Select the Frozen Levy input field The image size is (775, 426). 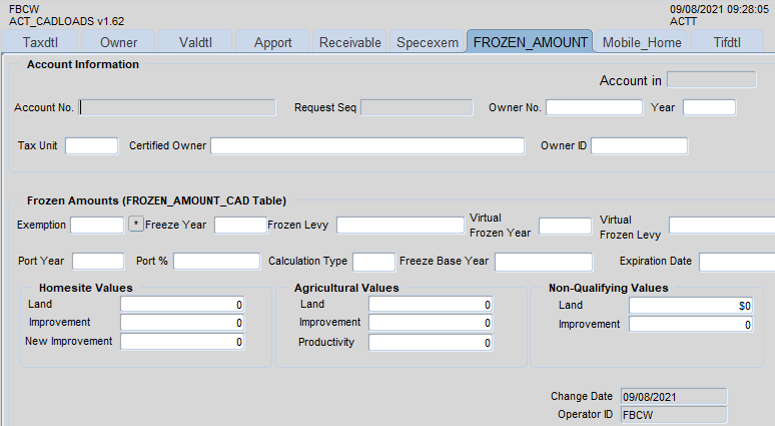(399, 225)
